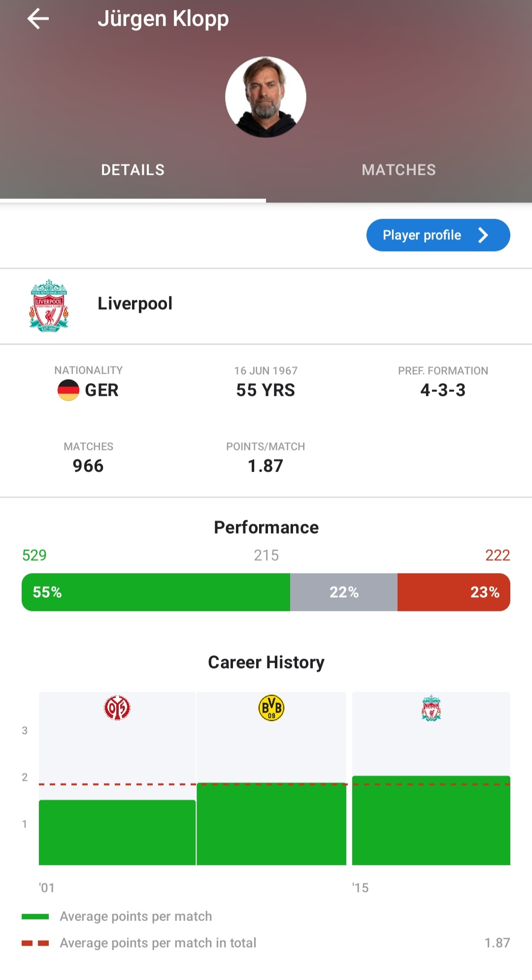Open the Liverpool team link
This screenshot has height=980, width=532.
click(135, 304)
